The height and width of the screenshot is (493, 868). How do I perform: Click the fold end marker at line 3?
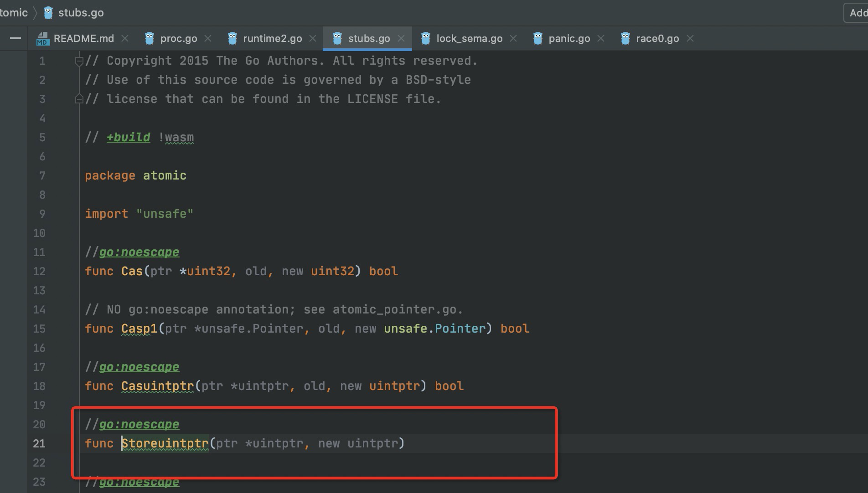(x=79, y=99)
